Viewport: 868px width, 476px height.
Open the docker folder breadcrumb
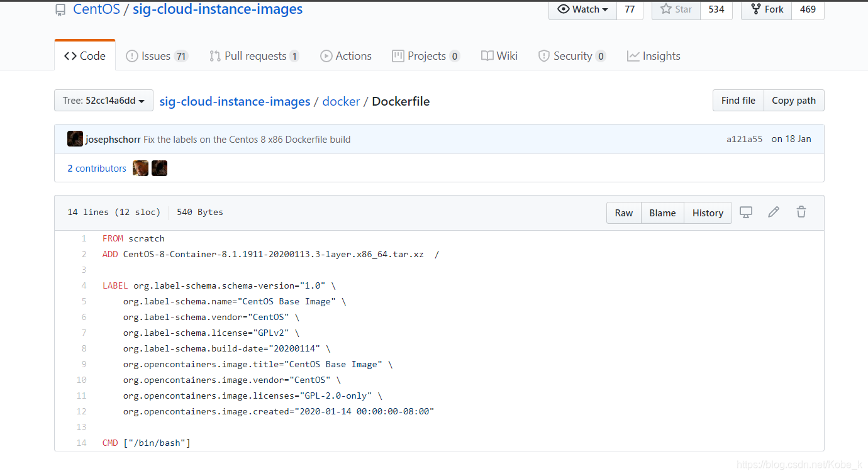tap(341, 101)
